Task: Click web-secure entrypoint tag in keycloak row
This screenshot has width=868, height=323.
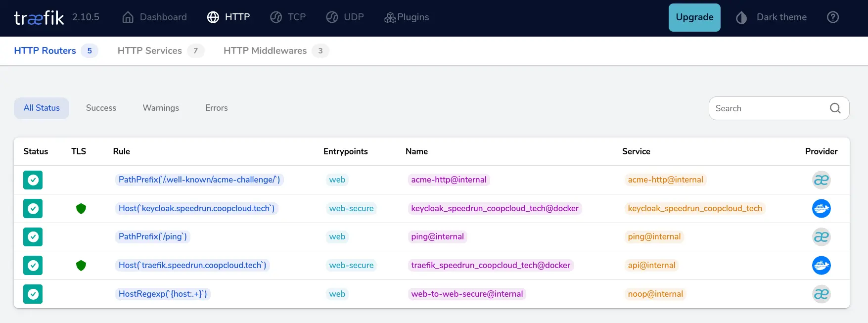Action: tap(352, 208)
